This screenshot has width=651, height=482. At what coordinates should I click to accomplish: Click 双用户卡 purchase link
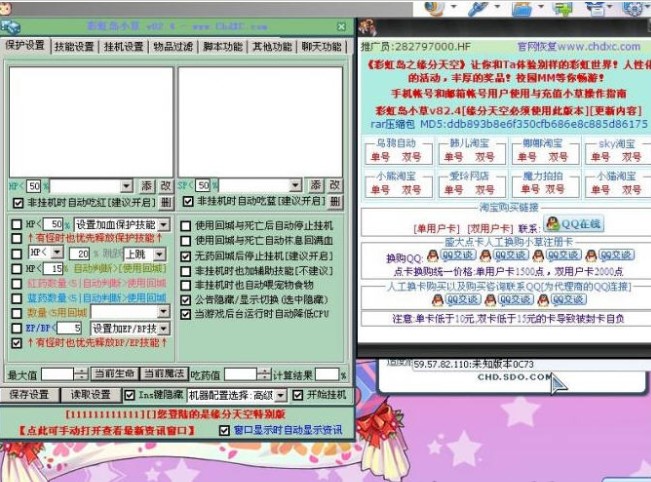489,229
